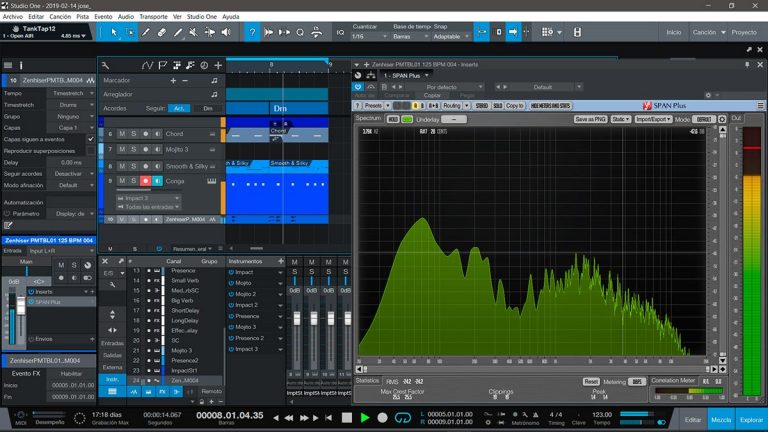768x432 pixels.
Task: Mute the Smooth & Silky track
Action: pyautogui.click(x=122, y=166)
